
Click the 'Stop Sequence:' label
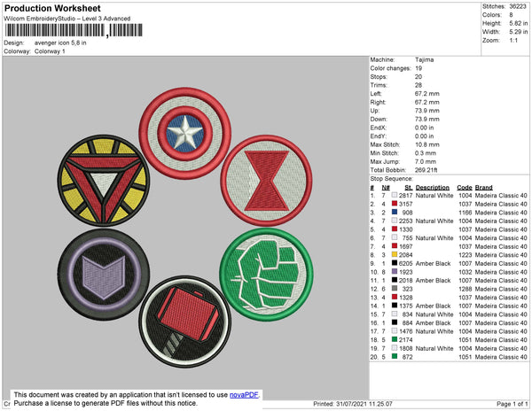tap(392, 179)
